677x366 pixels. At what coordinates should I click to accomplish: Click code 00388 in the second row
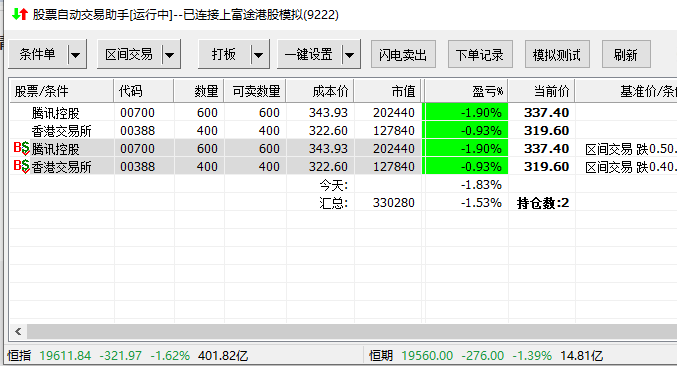click(x=137, y=130)
